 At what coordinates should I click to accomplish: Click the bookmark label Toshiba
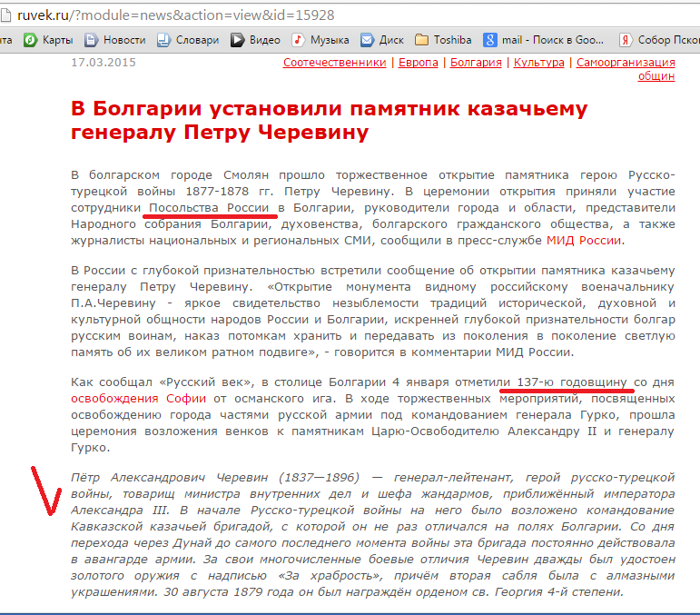click(452, 40)
